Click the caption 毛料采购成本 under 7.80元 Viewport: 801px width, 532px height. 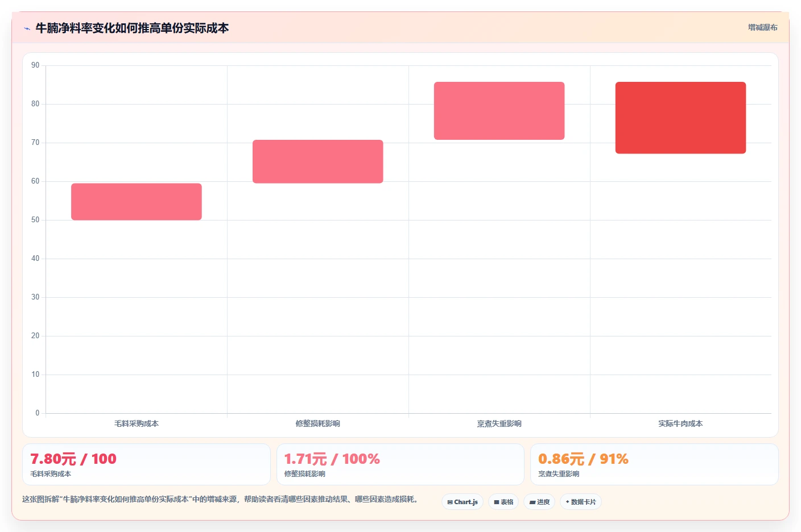click(x=51, y=474)
